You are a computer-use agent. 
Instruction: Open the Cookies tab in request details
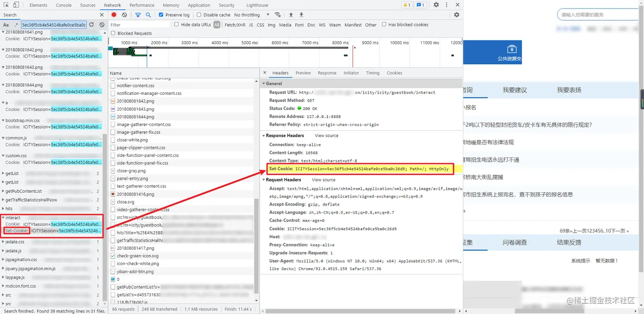[x=394, y=73]
